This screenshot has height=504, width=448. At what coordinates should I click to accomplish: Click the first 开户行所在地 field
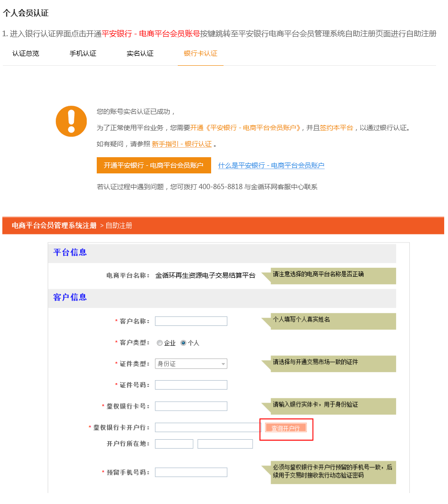[174, 444]
